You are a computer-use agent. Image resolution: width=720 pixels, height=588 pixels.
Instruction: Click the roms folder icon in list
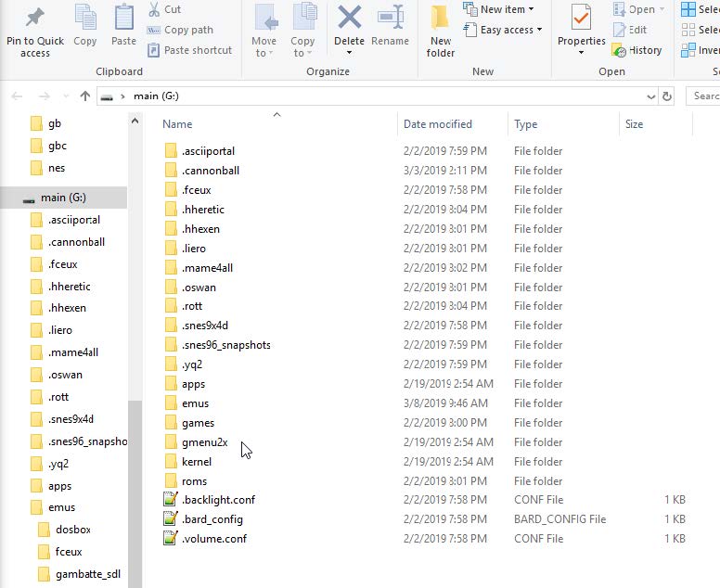[171, 481]
